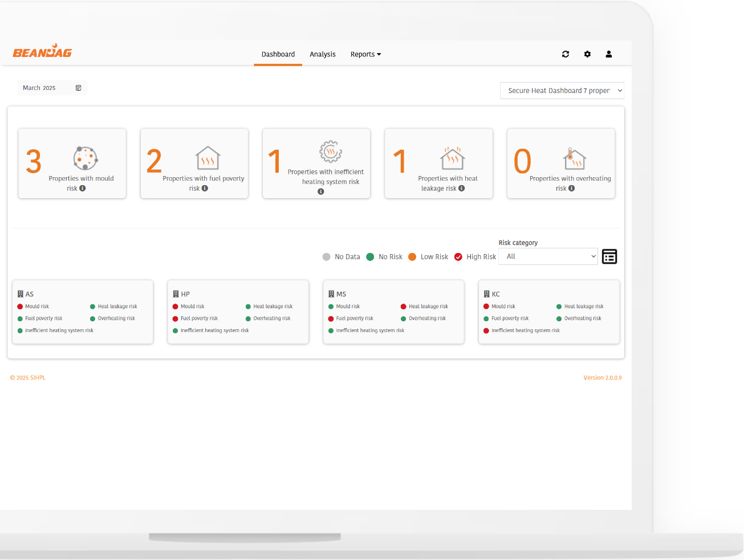Image resolution: width=744 pixels, height=560 pixels.
Task: Open the Risk category dropdown
Action: coord(548,256)
